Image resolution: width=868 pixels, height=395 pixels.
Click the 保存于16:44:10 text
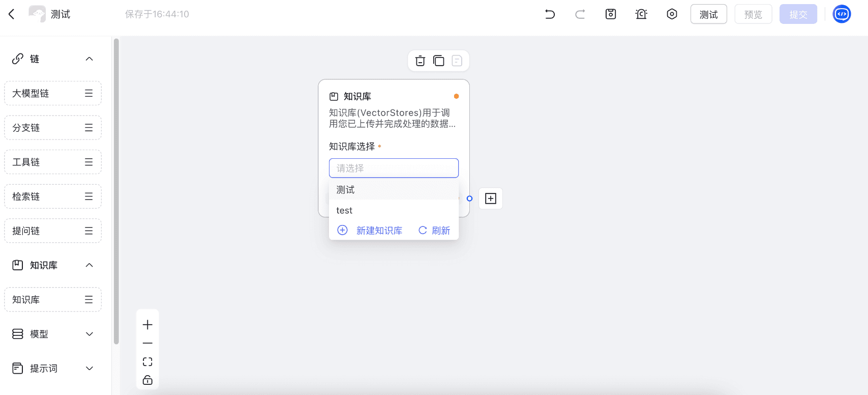(x=157, y=14)
